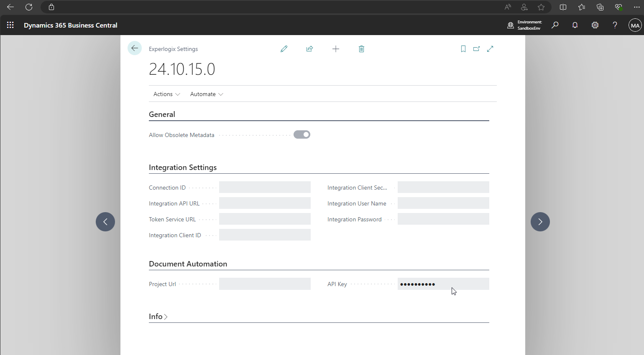View site information via the lock icon
Image resolution: width=644 pixels, height=355 pixels.
click(51, 7)
